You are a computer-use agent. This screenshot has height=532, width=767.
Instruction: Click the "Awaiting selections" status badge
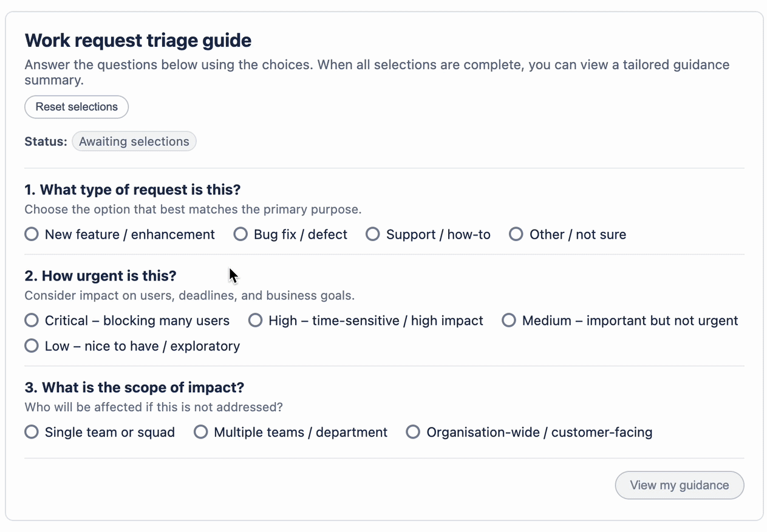coord(134,141)
